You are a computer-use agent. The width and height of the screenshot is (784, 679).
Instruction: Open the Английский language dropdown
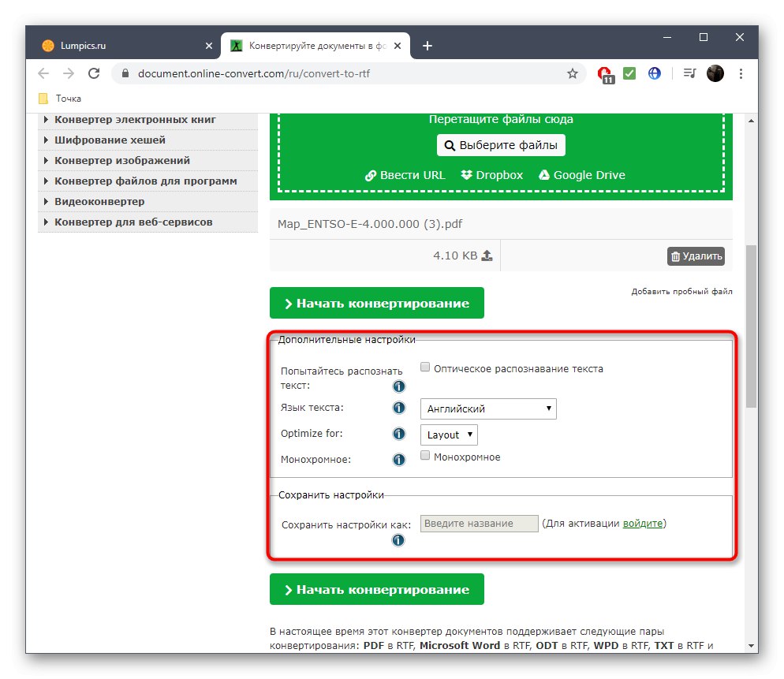pyautogui.click(x=487, y=409)
